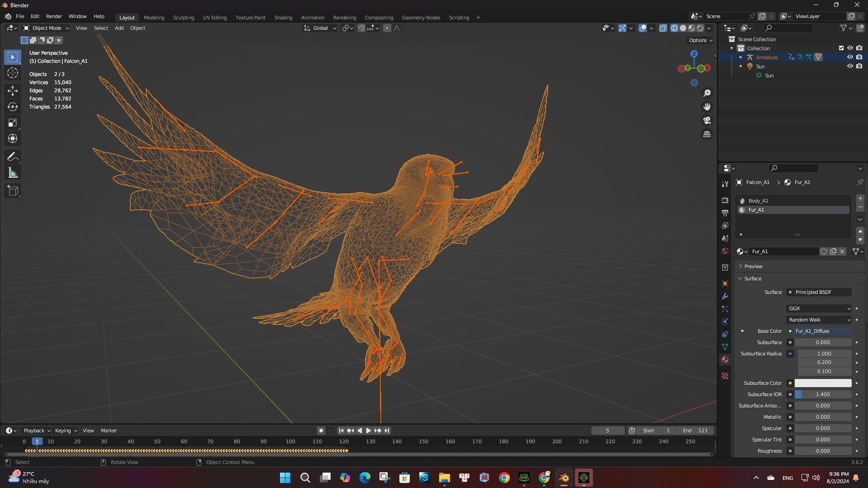Click the Pan view hand icon

(707, 107)
